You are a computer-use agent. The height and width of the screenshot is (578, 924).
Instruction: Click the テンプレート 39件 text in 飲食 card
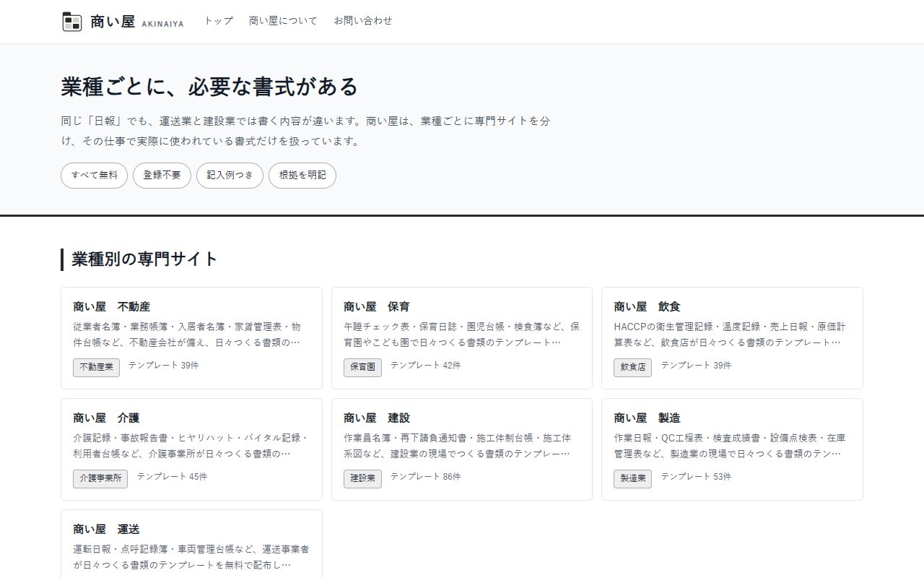[x=696, y=366]
